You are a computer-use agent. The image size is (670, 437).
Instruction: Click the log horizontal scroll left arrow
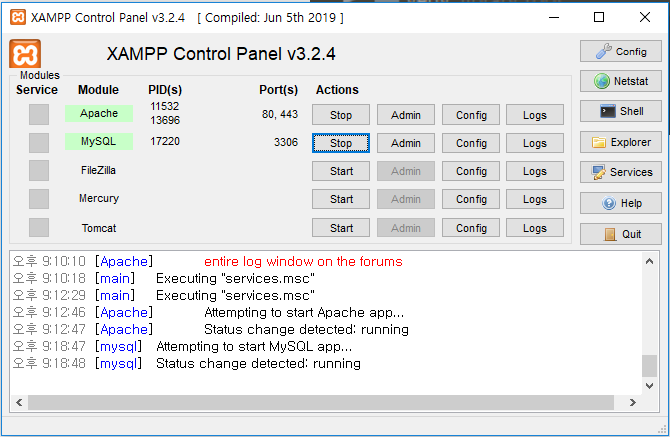click(19, 402)
